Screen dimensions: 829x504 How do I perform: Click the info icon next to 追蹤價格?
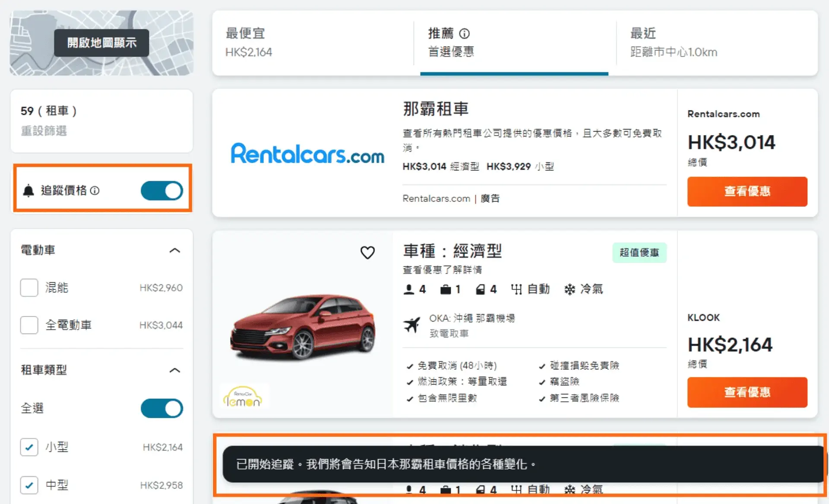(x=95, y=190)
